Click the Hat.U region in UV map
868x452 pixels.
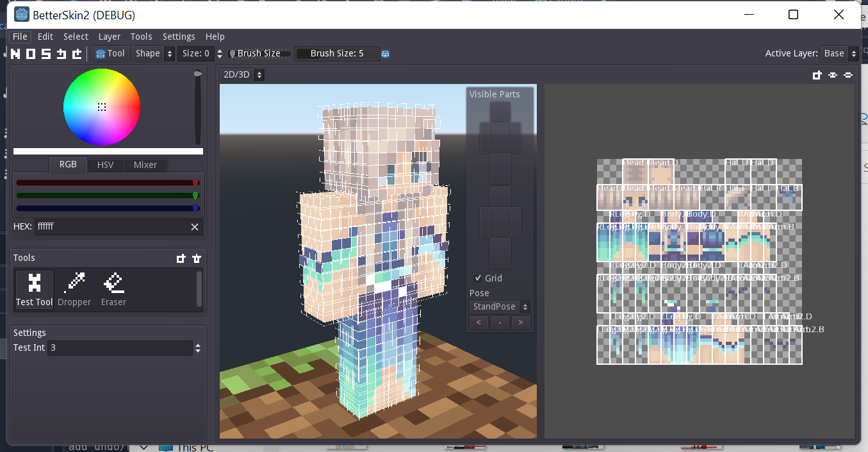click(x=738, y=172)
